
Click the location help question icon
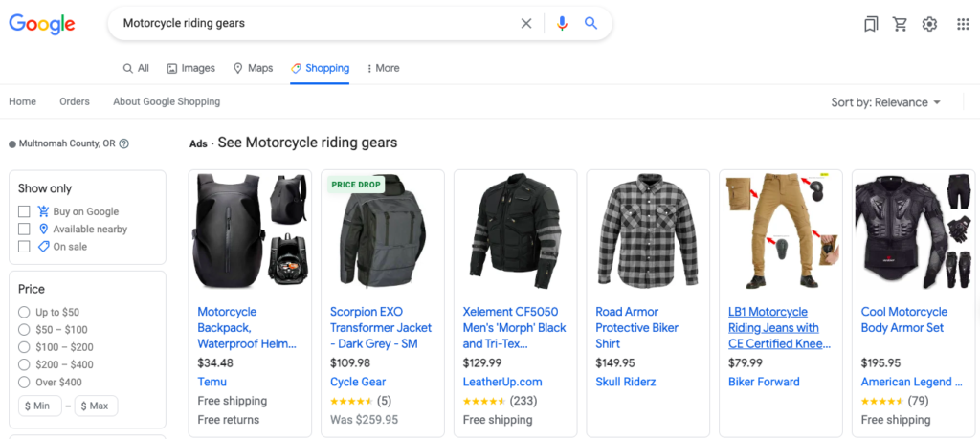coord(124,144)
